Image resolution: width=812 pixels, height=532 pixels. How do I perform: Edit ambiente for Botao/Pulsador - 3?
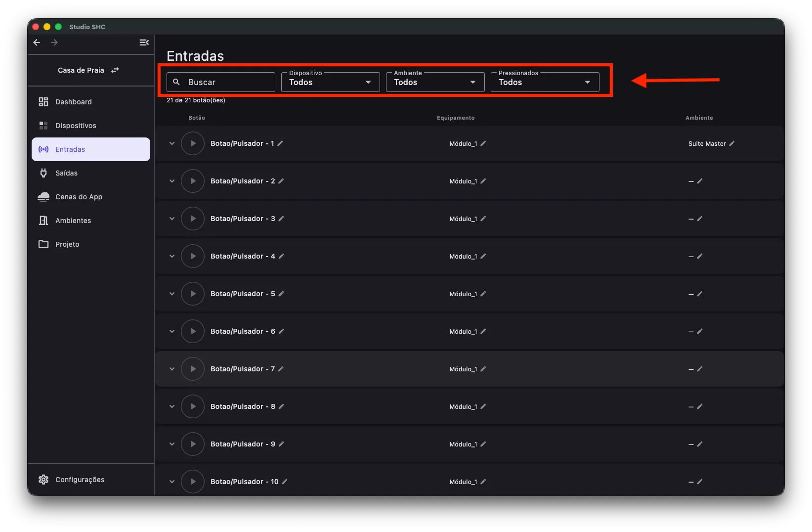coord(700,219)
